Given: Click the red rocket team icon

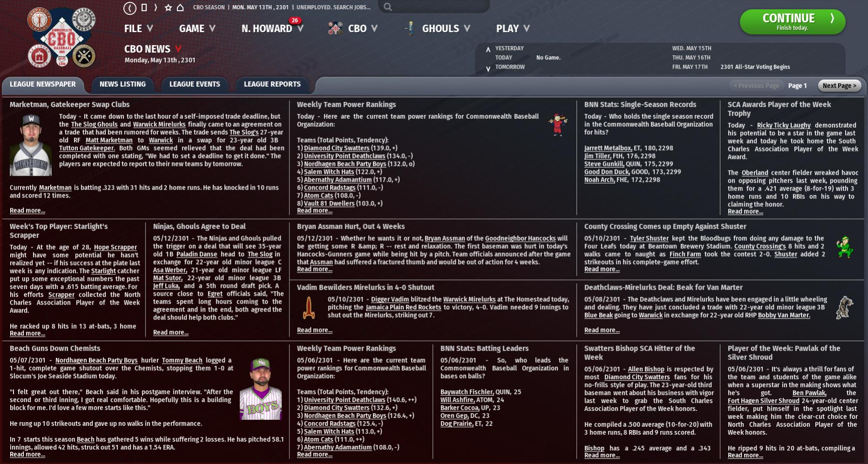Looking at the screenshot, I should point(309,307).
